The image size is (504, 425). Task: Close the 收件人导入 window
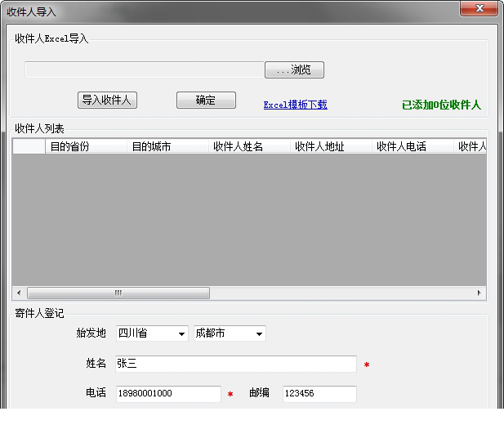point(479,8)
